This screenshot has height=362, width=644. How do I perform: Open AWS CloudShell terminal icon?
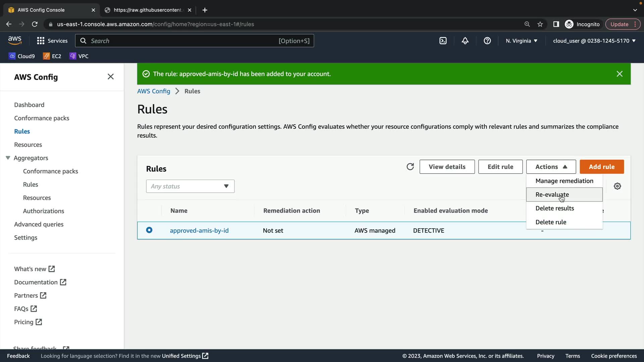coord(443,41)
